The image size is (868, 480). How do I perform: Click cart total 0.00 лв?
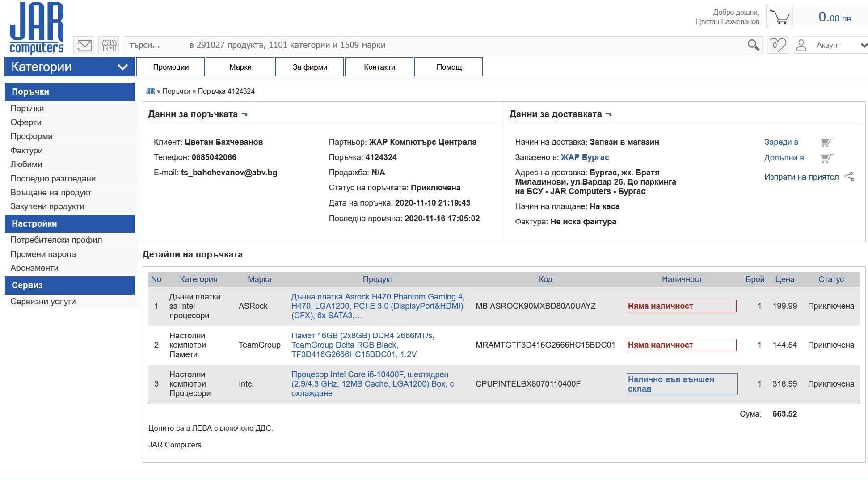tap(834, 17)
